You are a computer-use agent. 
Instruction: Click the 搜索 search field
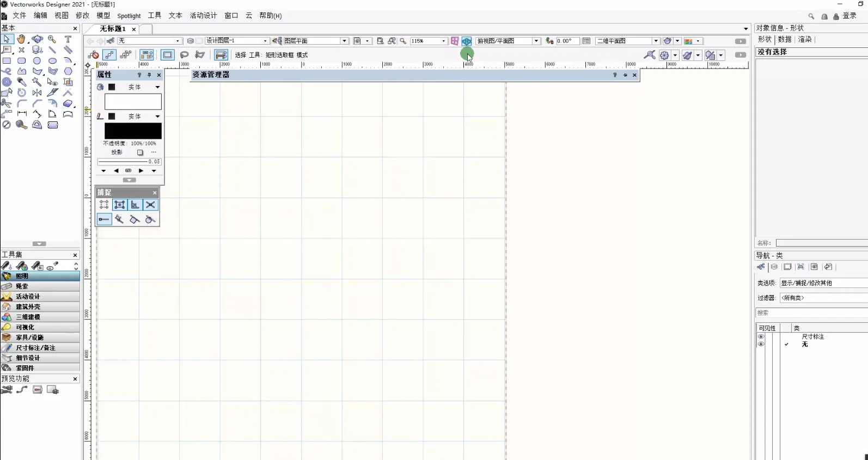[x=811, y=312]
